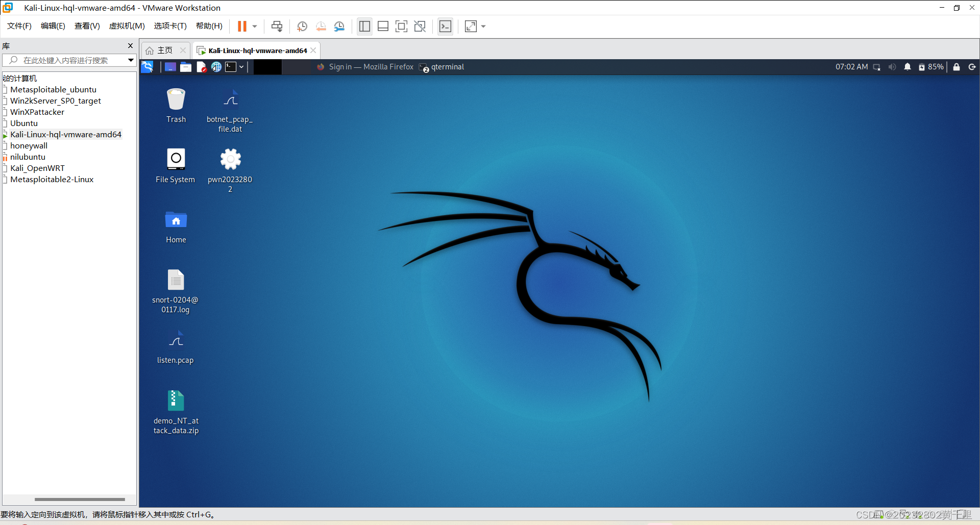
Task: Open the notifications bell icon
Action: click(908, 67)
